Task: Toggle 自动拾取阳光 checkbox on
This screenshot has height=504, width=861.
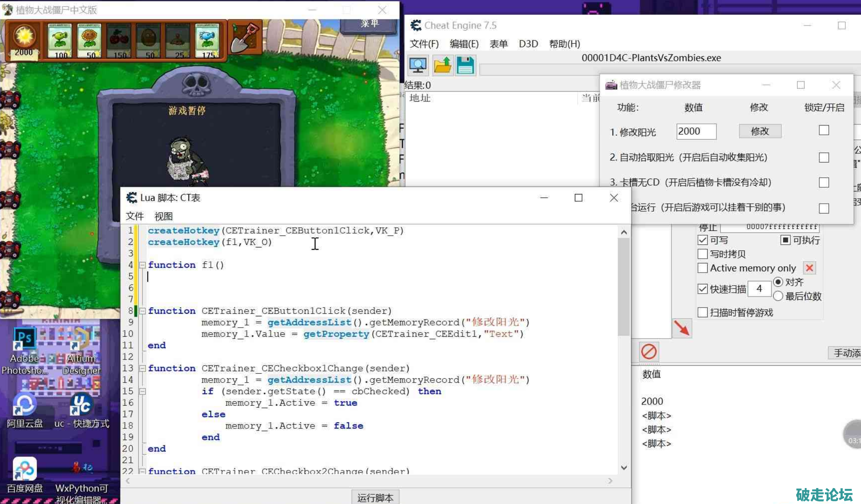Action: coord(824,157)
